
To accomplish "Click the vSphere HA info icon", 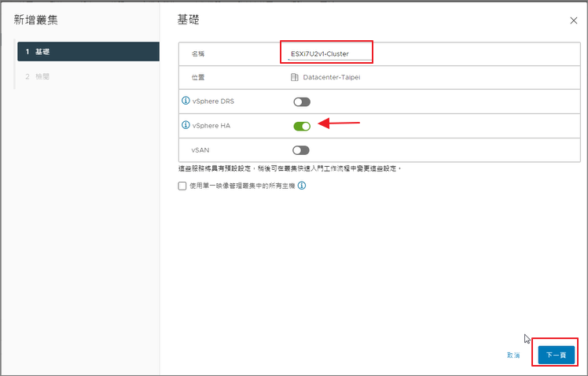I will tap(186, 125).
